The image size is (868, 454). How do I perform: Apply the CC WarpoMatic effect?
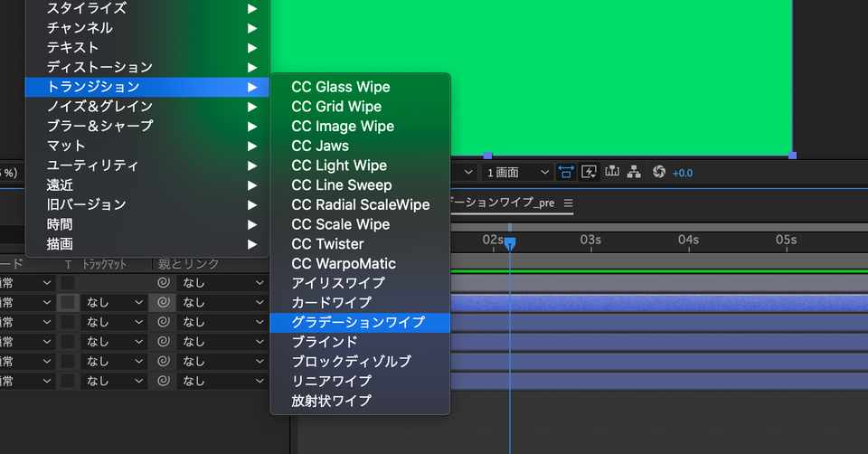[x=361, y=263]
